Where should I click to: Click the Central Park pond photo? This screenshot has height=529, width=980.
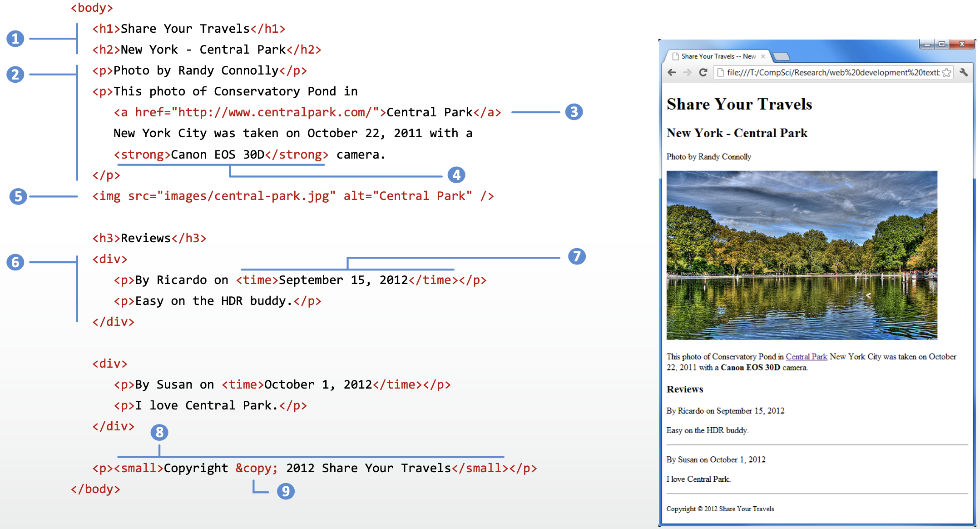(802, 255)
